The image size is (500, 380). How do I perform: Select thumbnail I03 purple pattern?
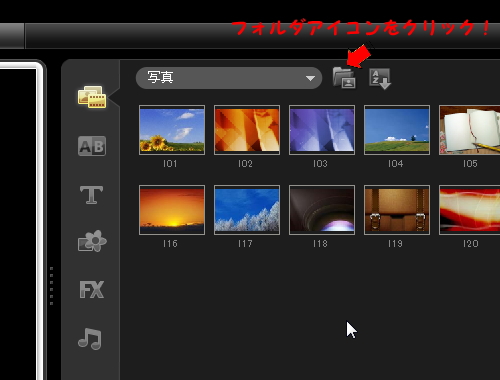(x=322, y=130)
